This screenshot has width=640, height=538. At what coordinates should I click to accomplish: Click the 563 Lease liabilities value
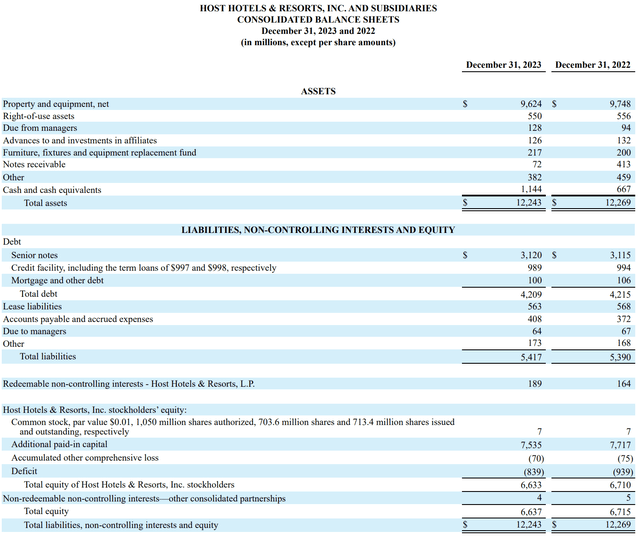[535, 307]
